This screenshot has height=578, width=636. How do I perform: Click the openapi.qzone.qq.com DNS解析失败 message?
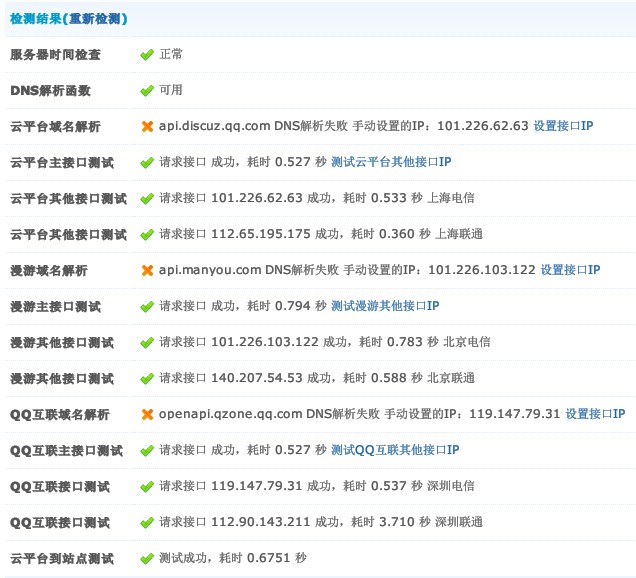click(x=269, y=414)
